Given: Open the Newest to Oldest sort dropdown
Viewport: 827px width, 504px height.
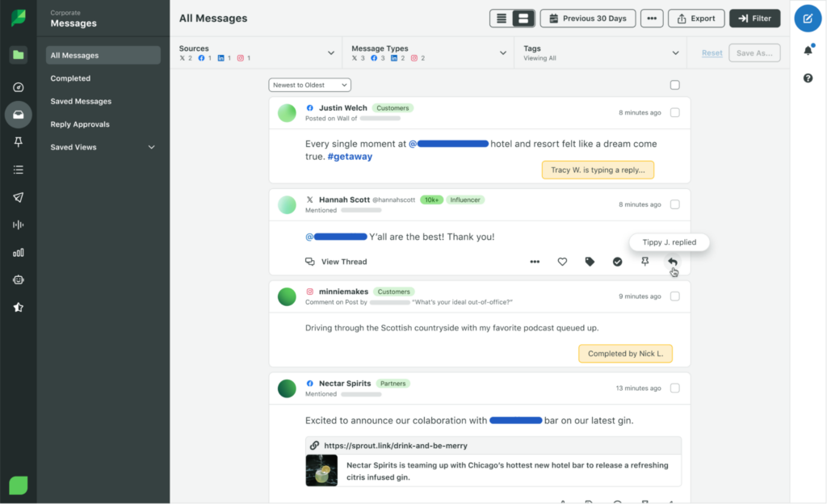Looking at the screenshot, I should point(309,85).
